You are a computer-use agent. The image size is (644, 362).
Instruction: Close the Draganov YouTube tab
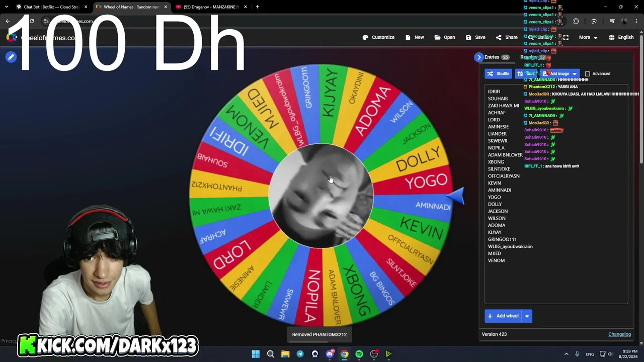(246, 7)
